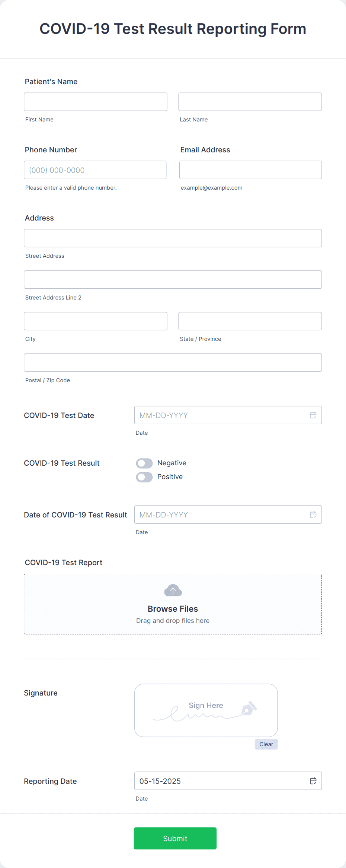Click the City input field
This screenshot has height=868, width=346.
(95, 321)
